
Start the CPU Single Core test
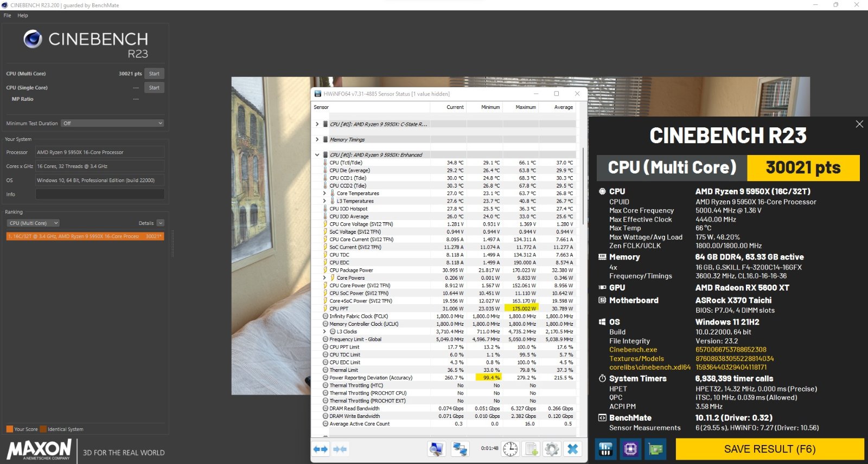[154, 88]
